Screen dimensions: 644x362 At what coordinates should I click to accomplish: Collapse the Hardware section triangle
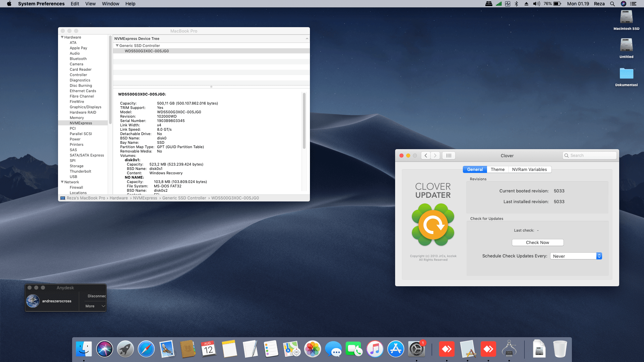[62, 37]
